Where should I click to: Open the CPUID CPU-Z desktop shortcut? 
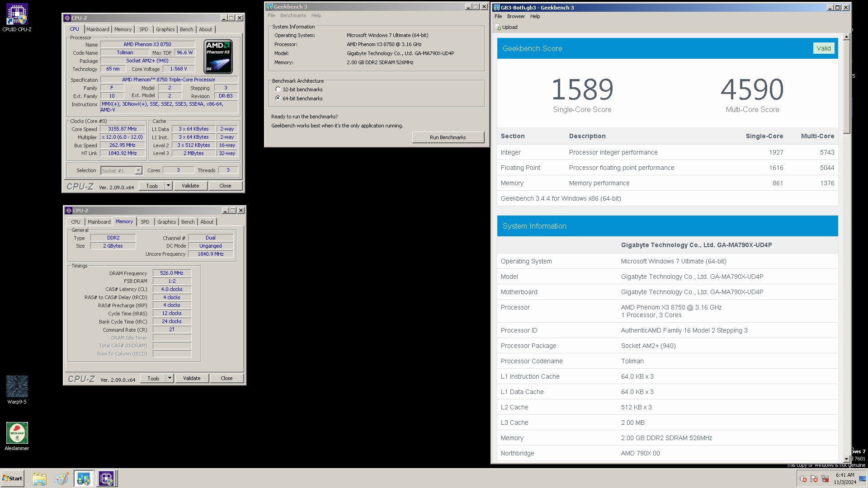click(17, 18)
